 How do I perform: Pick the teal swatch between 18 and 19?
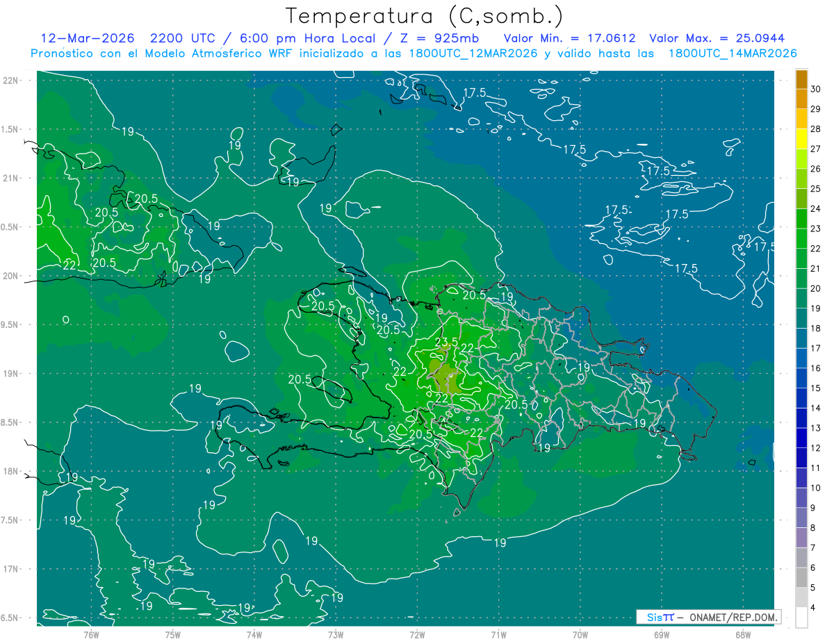coord(801,318)
